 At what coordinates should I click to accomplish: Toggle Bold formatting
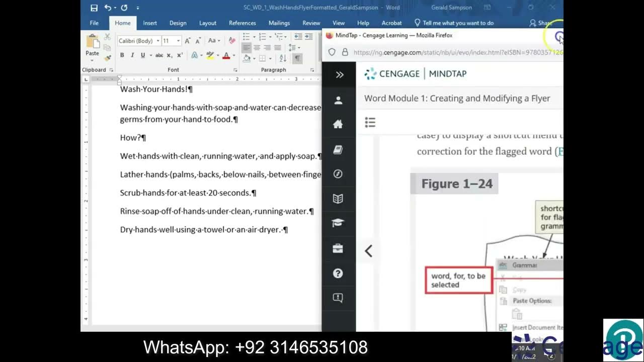tap(122, 55)
